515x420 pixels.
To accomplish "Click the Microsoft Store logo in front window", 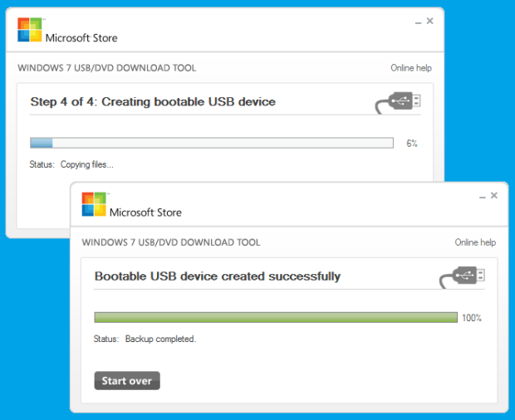I will [x=94, y=204].
